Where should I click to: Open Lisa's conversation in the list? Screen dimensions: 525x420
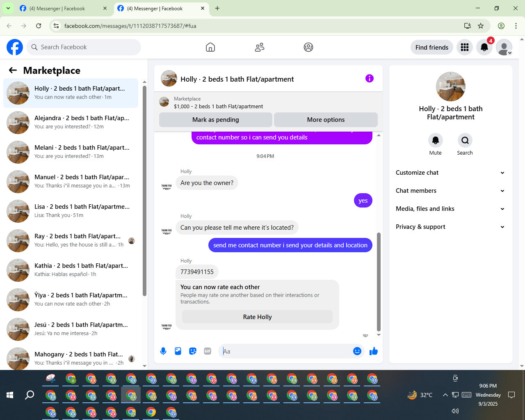coord(71,211)
